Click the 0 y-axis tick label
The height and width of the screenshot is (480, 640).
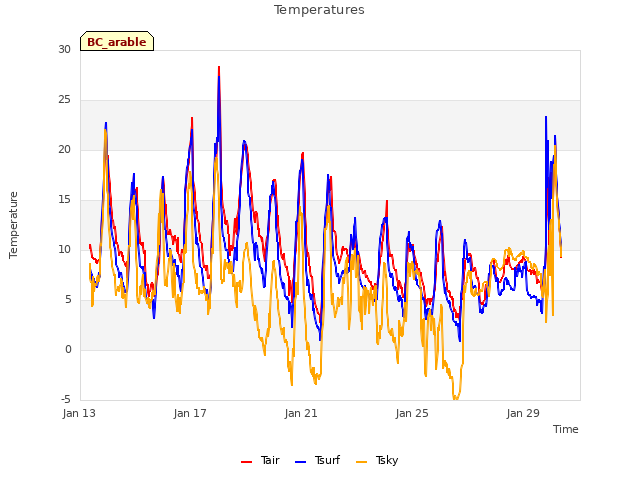coord(68,350)
